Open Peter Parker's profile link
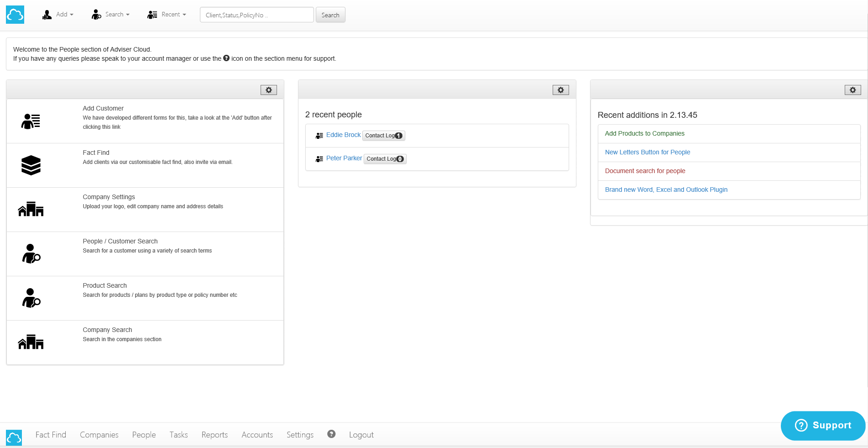This screenshot has height=448, width=868. [x=344, y=158]
